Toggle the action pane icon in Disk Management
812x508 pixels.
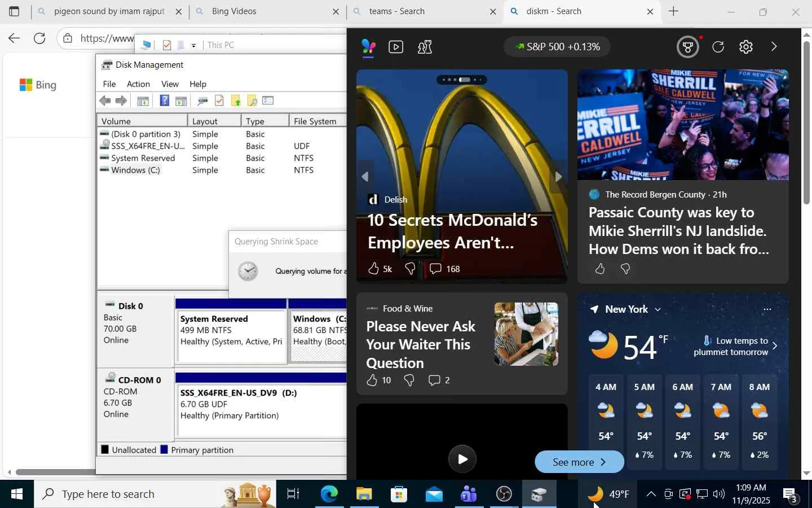point(181,100)
